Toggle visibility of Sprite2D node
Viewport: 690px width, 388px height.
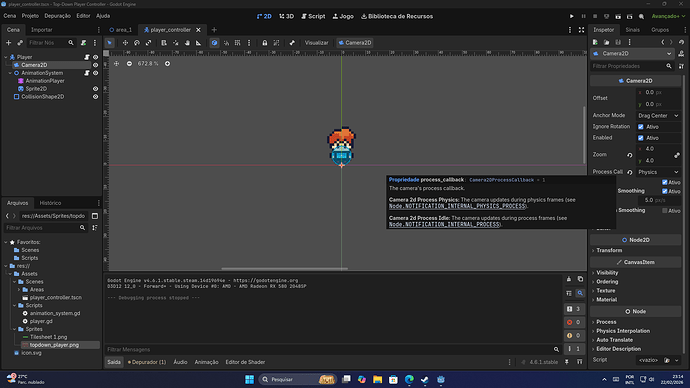pos(95,89)
